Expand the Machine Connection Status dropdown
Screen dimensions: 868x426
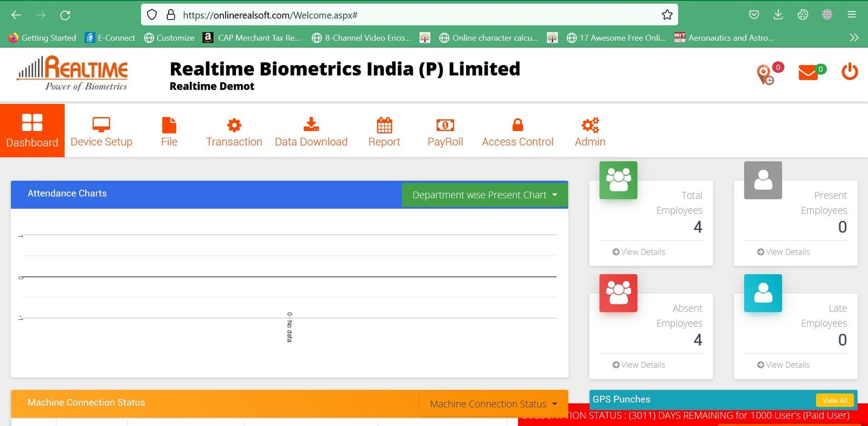pyautogui.click(x=493, y=404)
